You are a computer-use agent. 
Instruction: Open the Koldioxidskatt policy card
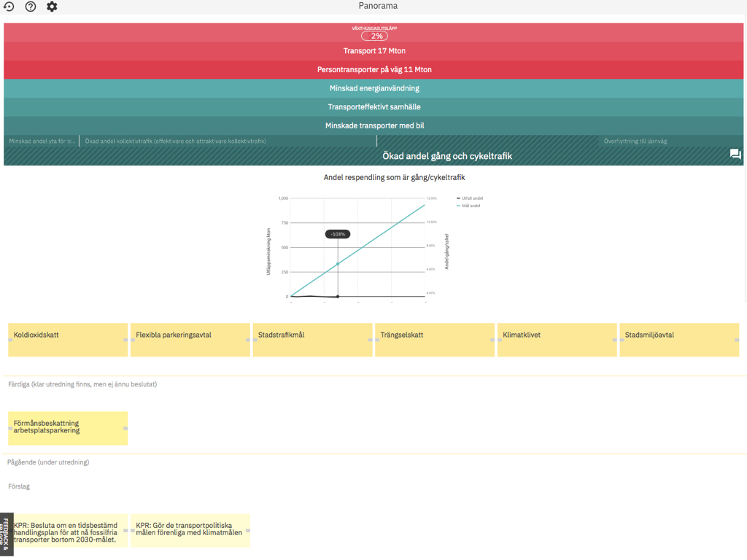[68, 340]
